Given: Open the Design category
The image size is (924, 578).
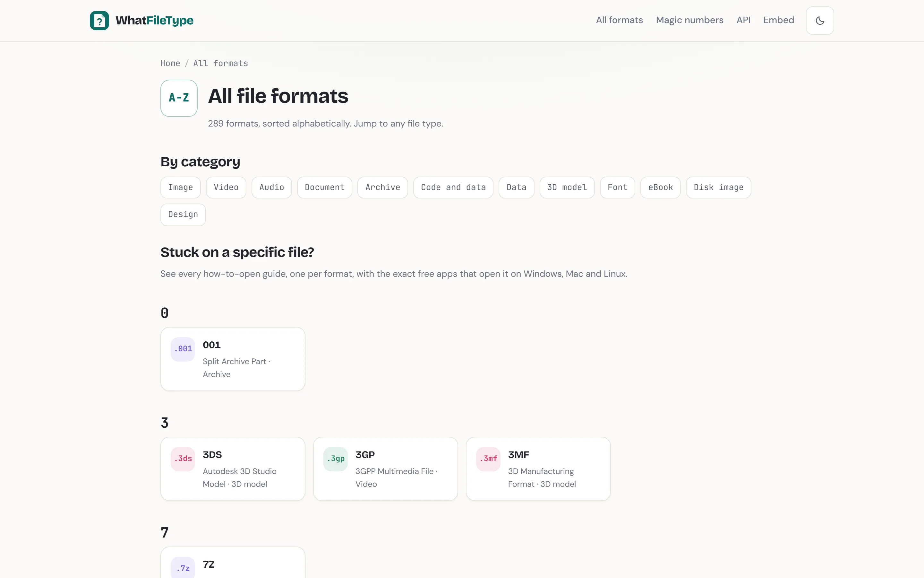Looking at the screenshot, I should [x=183, y=215].
